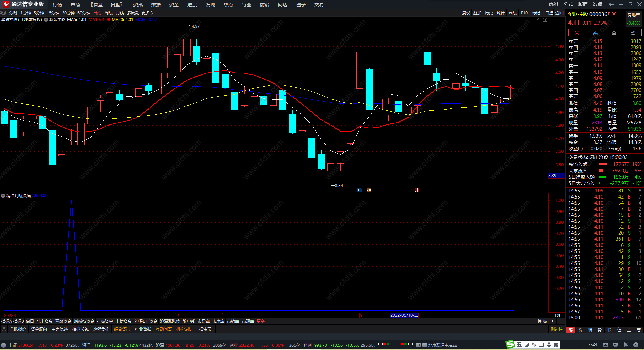Click the 警 alert button
The width and height of the screenshot is (644, 350).
633,33
